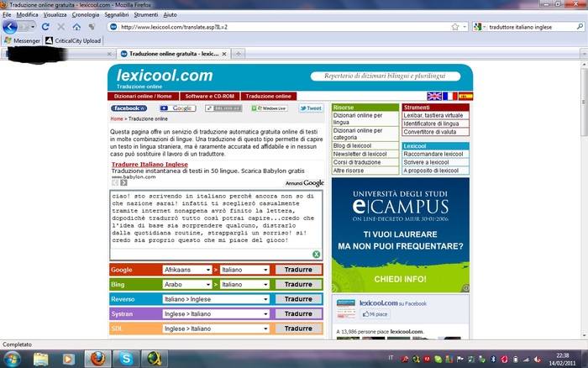Open the Segnalibri menu
This screenshot has width=588, height=368.
pos(116,14)
